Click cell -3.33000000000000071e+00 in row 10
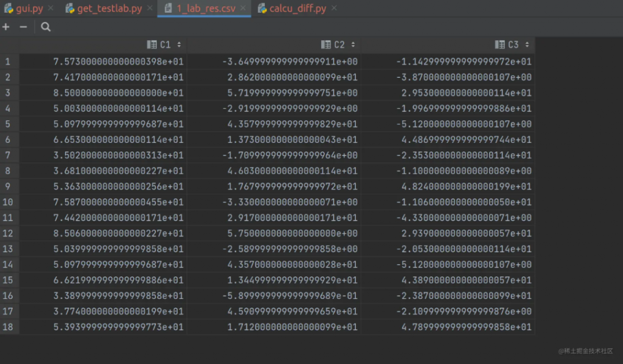Screen dimensions: 623x364 (x=274, y=202)
